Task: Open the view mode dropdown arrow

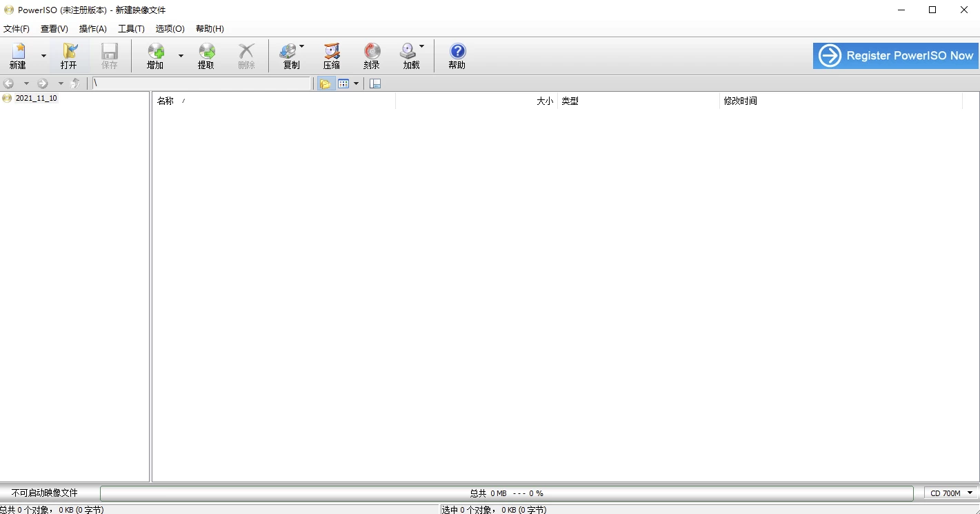Action: 356,83
